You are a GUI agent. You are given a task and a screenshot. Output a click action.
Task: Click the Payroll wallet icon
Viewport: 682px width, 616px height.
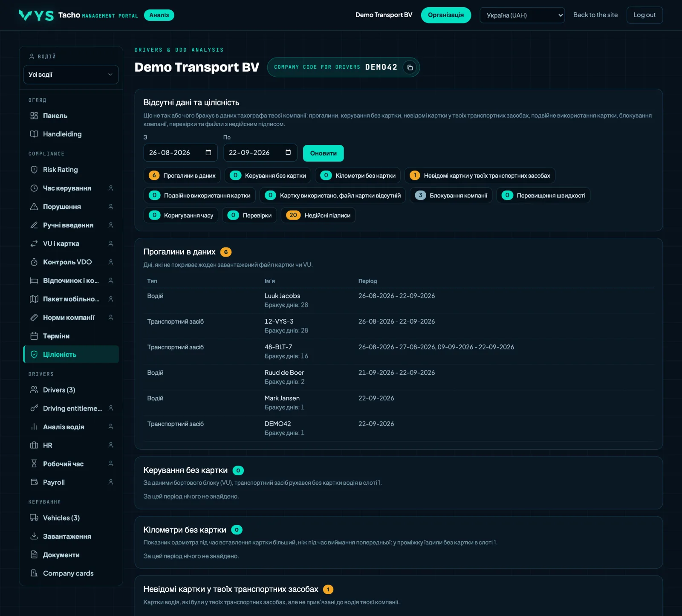pos(34,482)
